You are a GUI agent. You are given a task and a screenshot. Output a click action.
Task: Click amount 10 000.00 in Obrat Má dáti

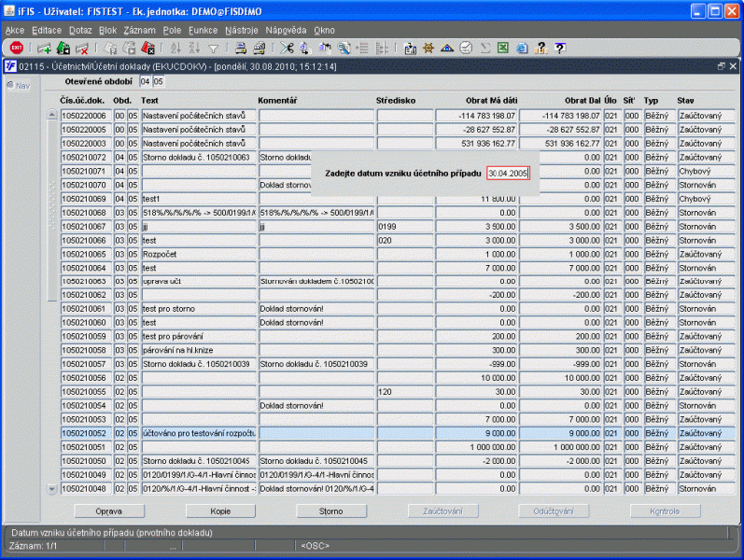(476, 378)
